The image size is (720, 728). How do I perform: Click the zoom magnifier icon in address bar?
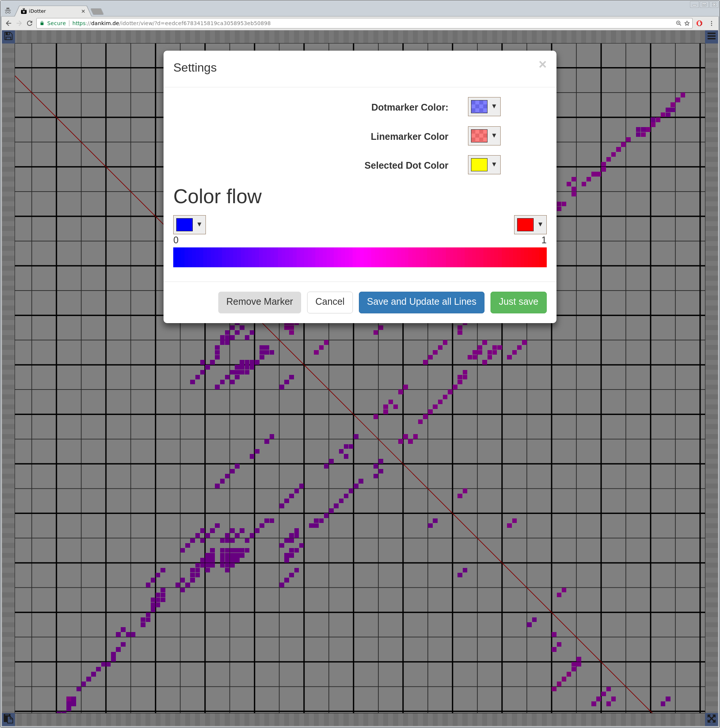click(678, 23)
